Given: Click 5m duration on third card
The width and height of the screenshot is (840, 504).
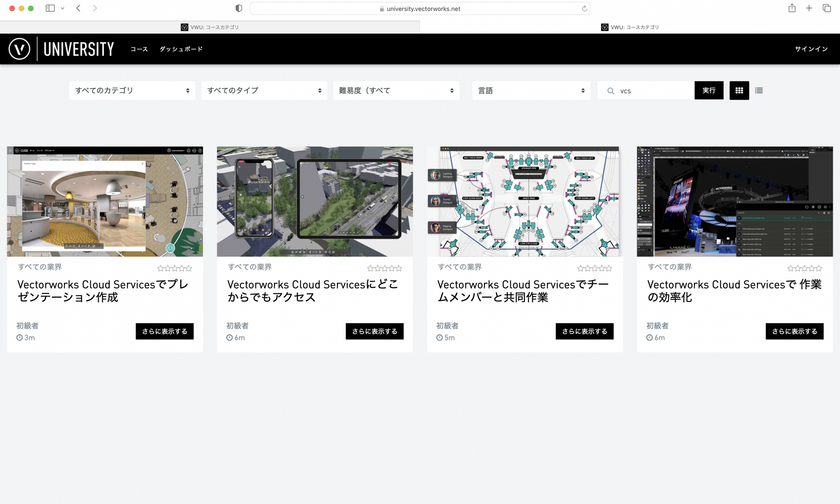Looking at the screenshot, I should pos(446,338).
